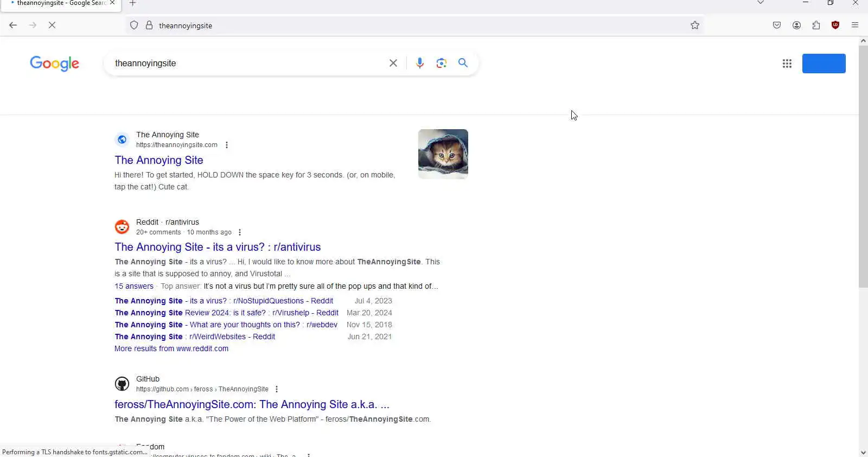Open the cat thumbnail image

pos(443,154)
